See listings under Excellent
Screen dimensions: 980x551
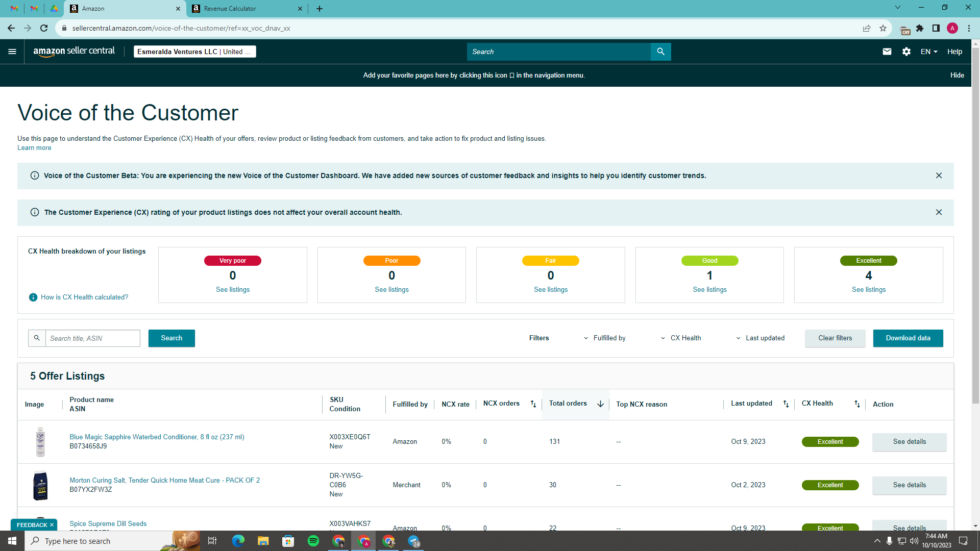pyautogui.click(x=869, y=290)
